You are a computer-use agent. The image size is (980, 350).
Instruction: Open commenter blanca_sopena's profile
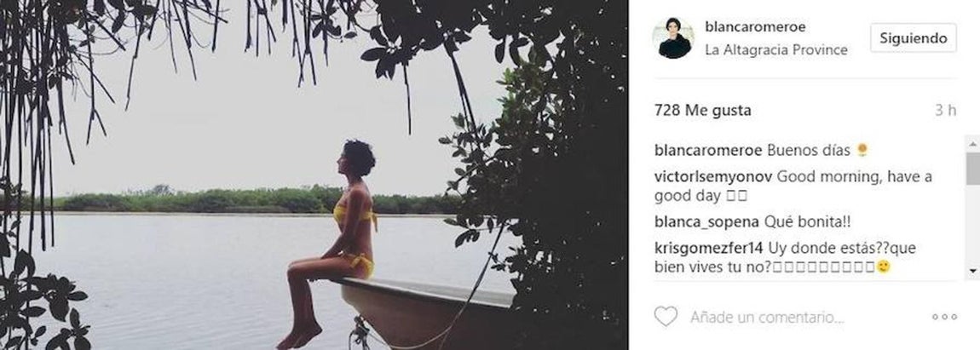point(704,221)
